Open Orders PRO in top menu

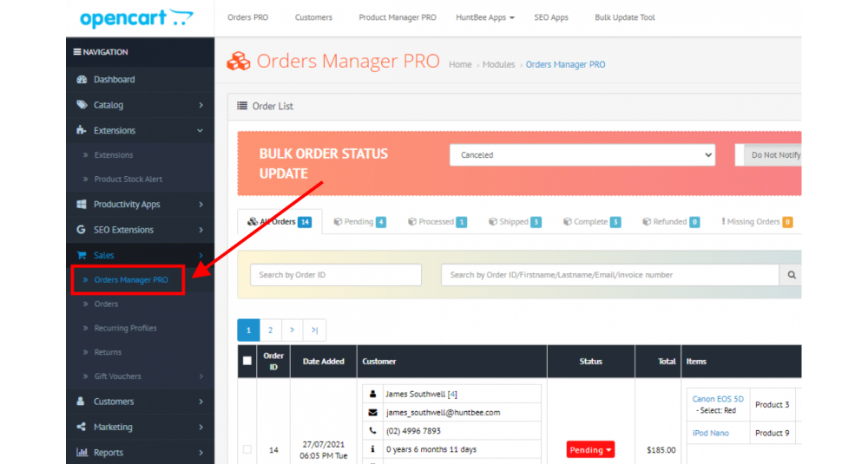click(x=247, y=17)
